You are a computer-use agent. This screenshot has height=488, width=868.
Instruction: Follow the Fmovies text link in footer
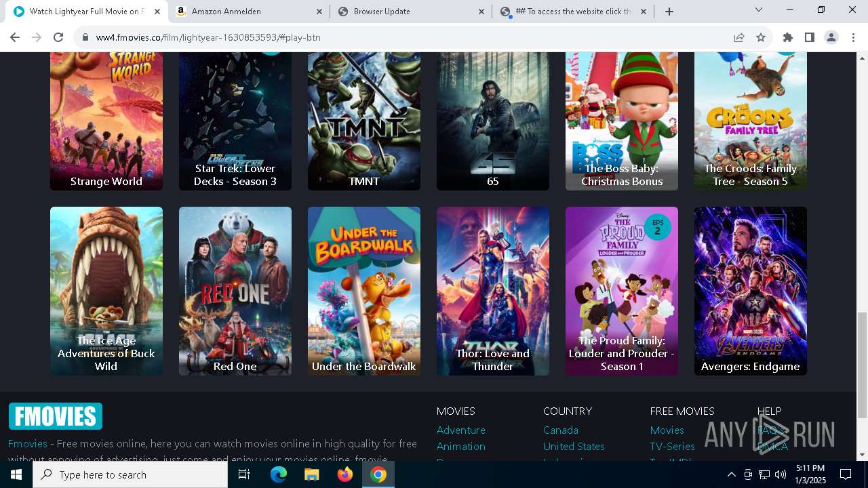click(28, 444)
